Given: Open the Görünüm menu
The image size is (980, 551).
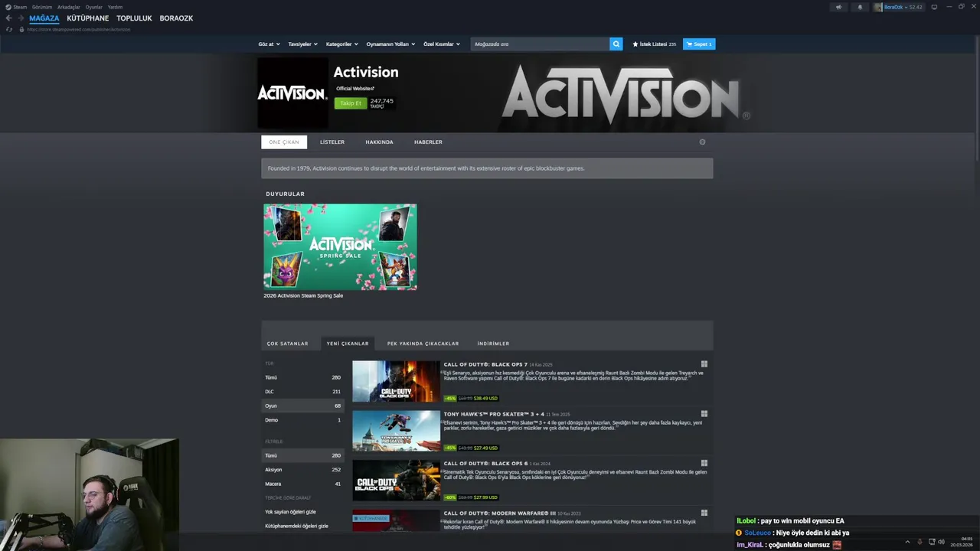Looking at the screenshot, I should (x=42, y=7).
